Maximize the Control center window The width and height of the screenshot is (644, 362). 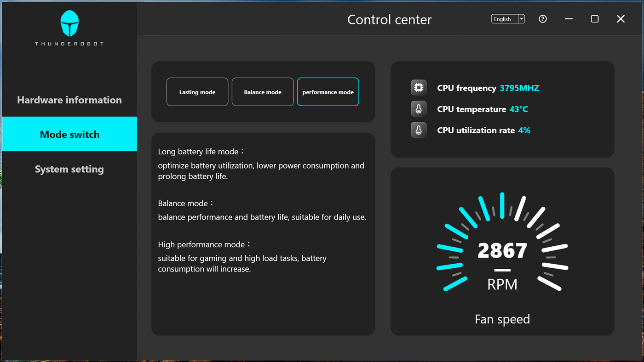tap(595, 19)
